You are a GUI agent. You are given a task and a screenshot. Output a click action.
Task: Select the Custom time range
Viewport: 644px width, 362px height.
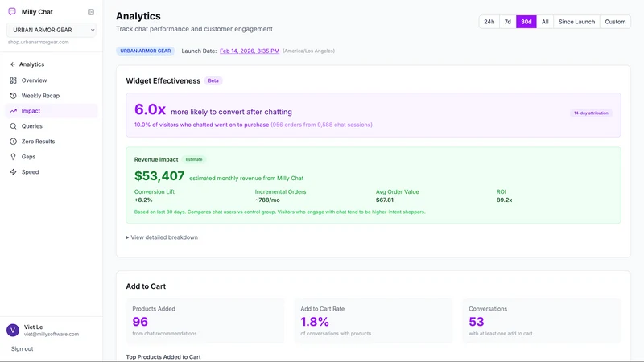point(615,22)
